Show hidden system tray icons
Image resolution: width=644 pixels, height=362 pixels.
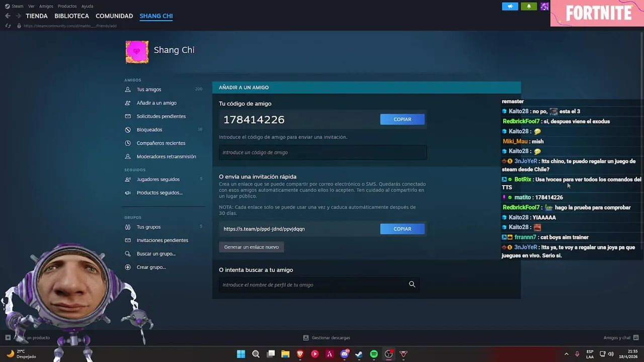566,354
